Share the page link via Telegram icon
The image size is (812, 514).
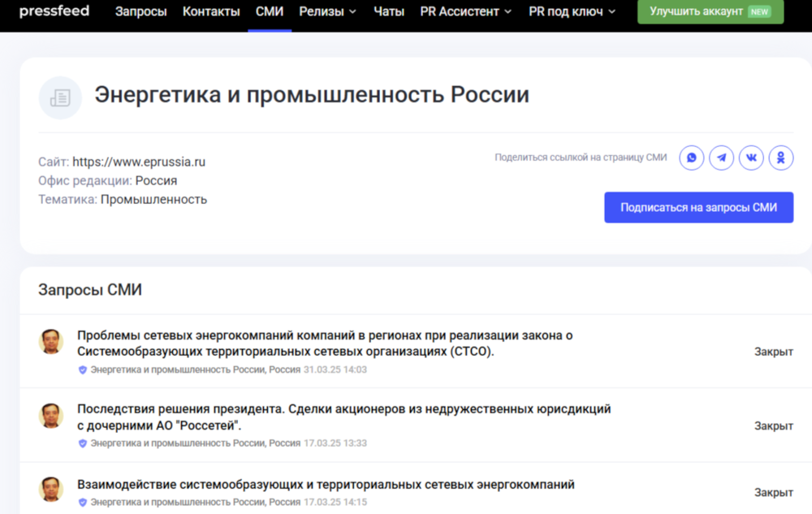point(721,158)
